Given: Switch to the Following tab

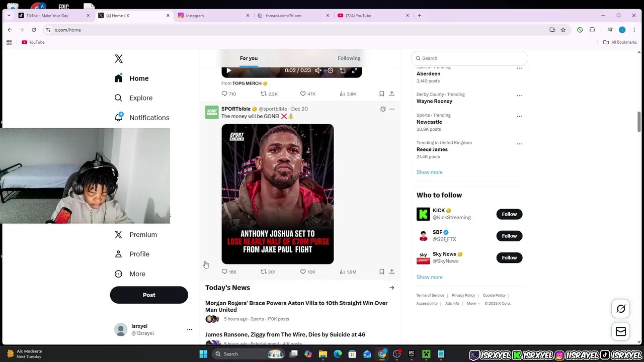Looking at the screenshot, I should [x=349, y=58].
